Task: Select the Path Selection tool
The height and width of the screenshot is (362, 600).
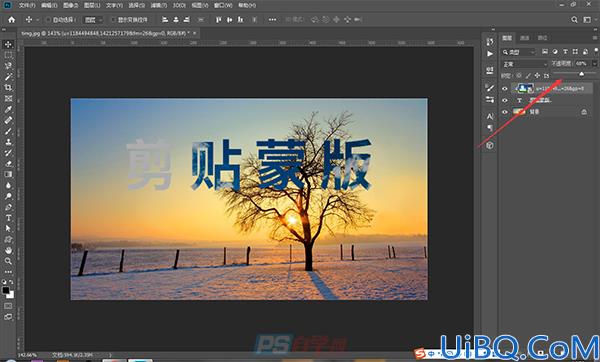Action: pyautogui.click(x=8, y=228)
